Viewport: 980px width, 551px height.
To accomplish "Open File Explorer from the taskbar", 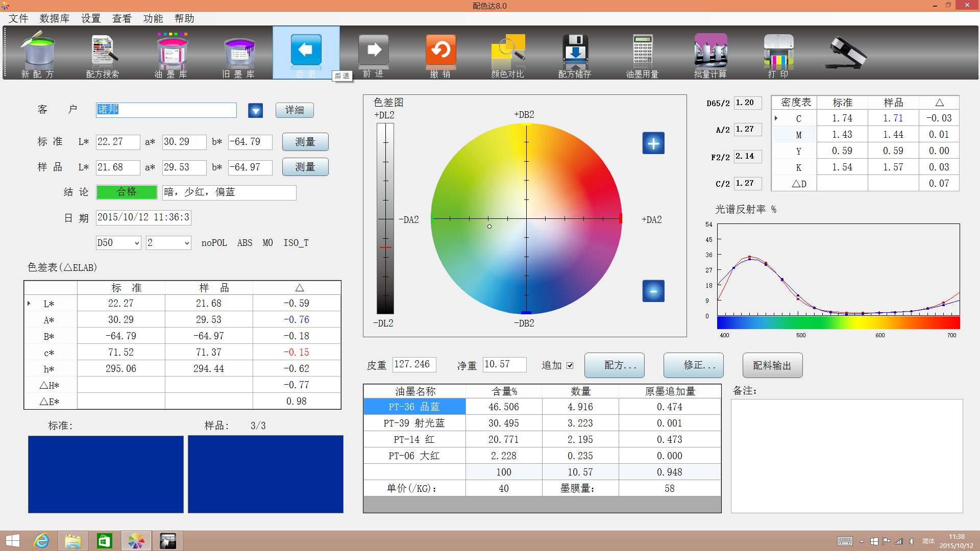I will (72, 541).
